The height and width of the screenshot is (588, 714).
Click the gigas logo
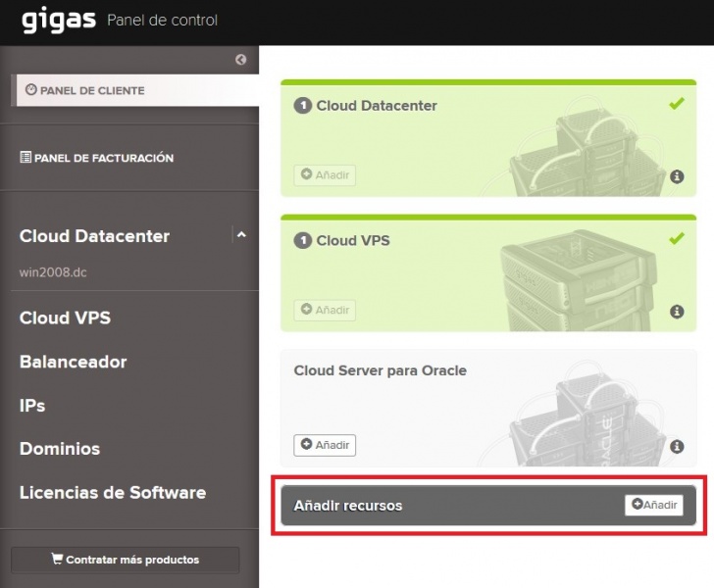[x=59, y=20]
